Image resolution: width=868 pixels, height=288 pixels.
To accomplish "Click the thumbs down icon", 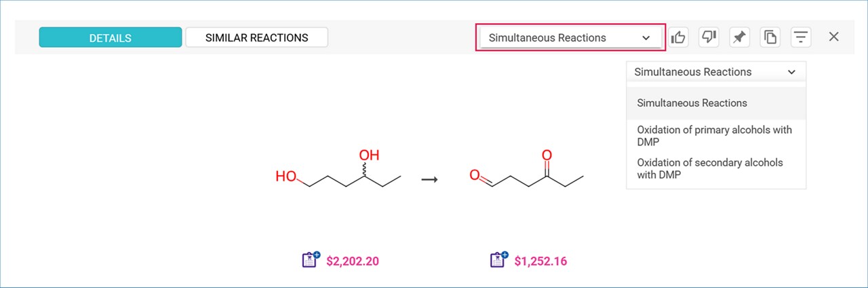I will pos(709,37).
